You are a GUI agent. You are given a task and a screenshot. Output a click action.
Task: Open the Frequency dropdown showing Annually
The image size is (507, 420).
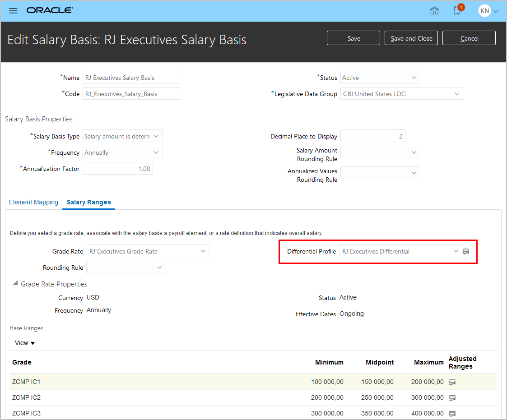pyautogui.click(x=122, y=152)
